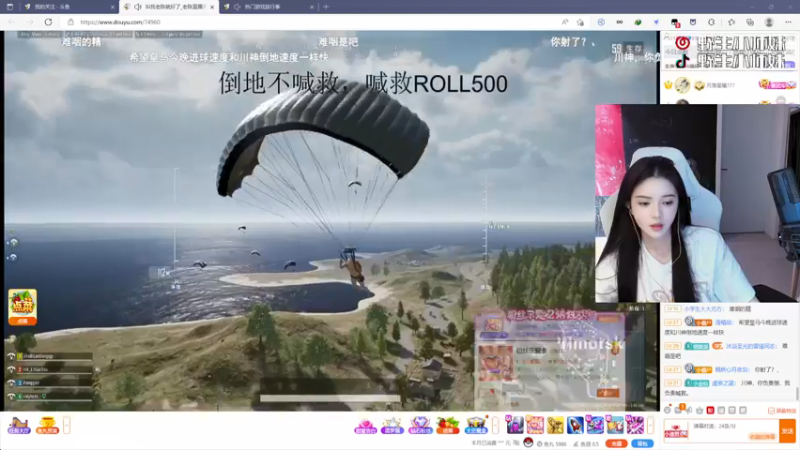Open a new browser tab
800x450 pixels.
tap(326, 7)
